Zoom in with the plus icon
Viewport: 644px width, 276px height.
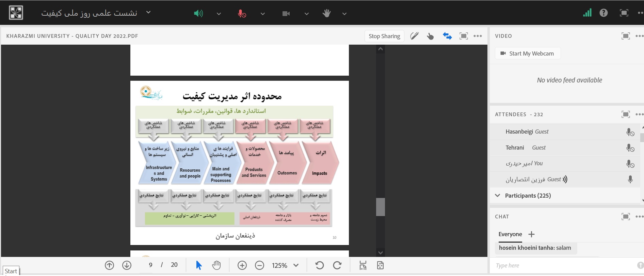coord(242,265)
